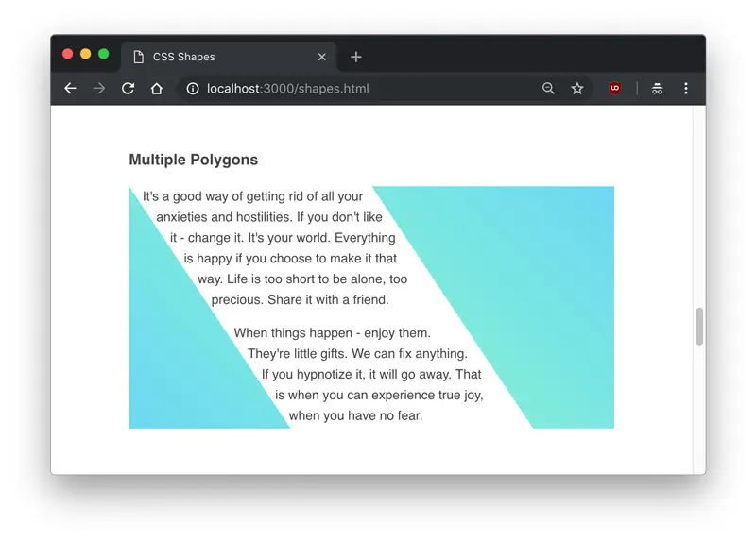Click text line "If you hypnotize it, it will go away"

(355, 374)
